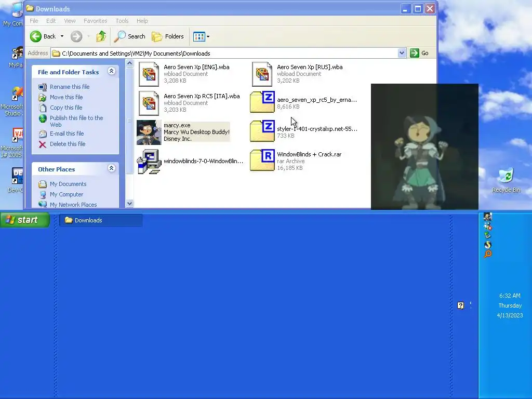This screenshot has height=399, width=532.
Task: Click the Go button
Action: coord(419,53)
